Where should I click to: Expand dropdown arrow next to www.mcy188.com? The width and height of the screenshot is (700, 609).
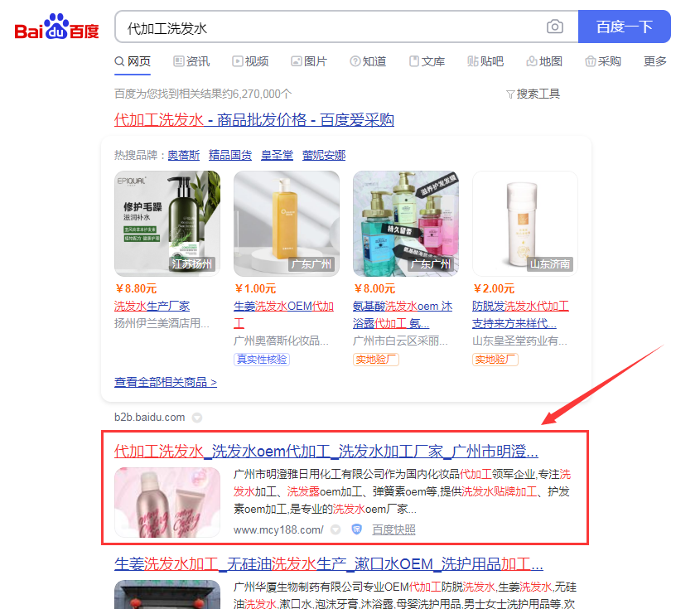point(336,529)
